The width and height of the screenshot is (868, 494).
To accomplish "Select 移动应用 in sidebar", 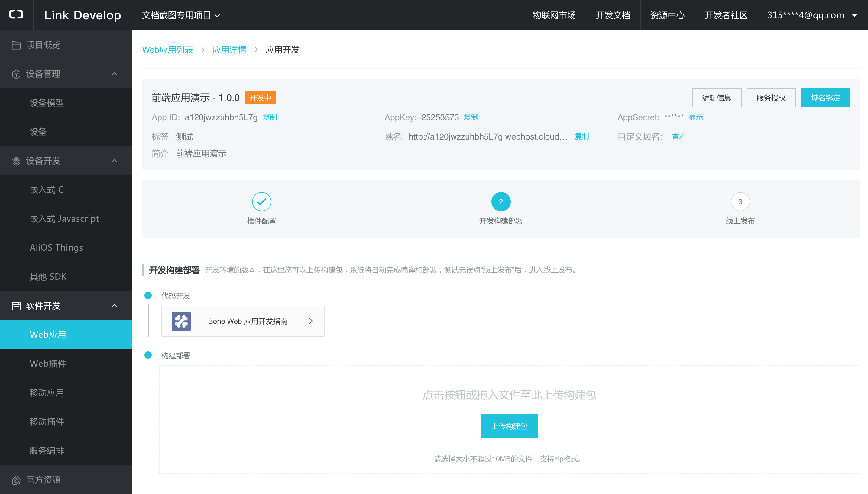I will (x=66, y=393).
